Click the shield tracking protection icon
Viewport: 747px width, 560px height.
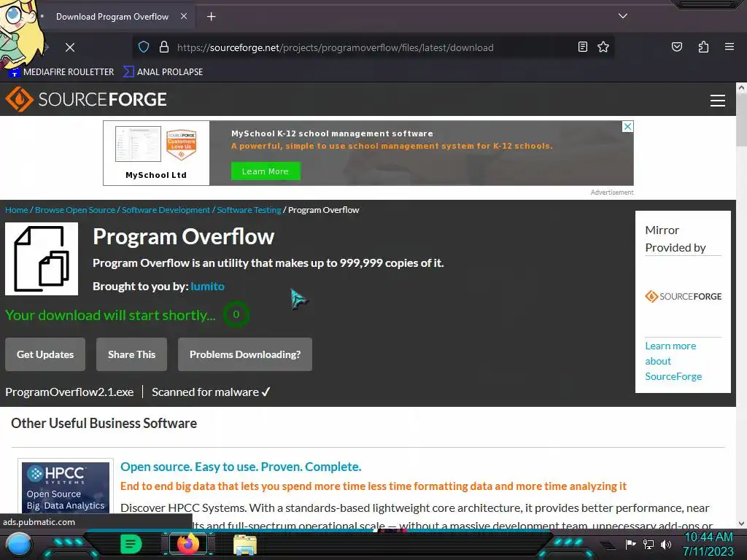144,47
